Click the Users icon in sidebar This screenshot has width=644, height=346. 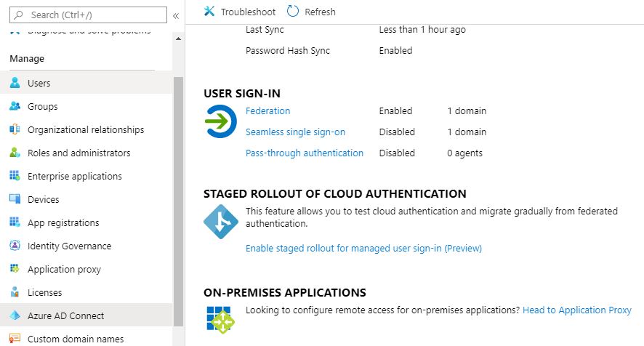click(x=15, y=83)
